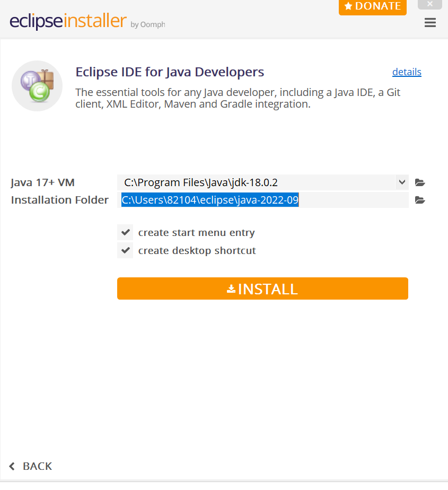
Task: Click the eclipseinstaller logo
Action: pos(68,21)
